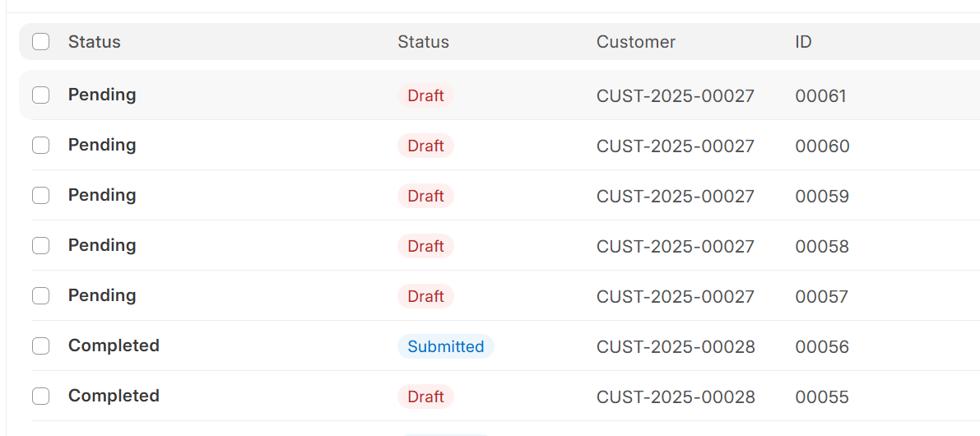Click customer CUST-2025-00028 on row 00056
Screen dimensions: 980x436
676,346
